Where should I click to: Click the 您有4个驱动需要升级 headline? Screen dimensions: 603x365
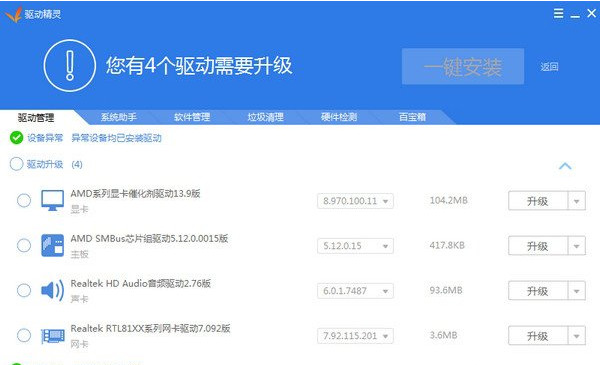pos(199,66)
